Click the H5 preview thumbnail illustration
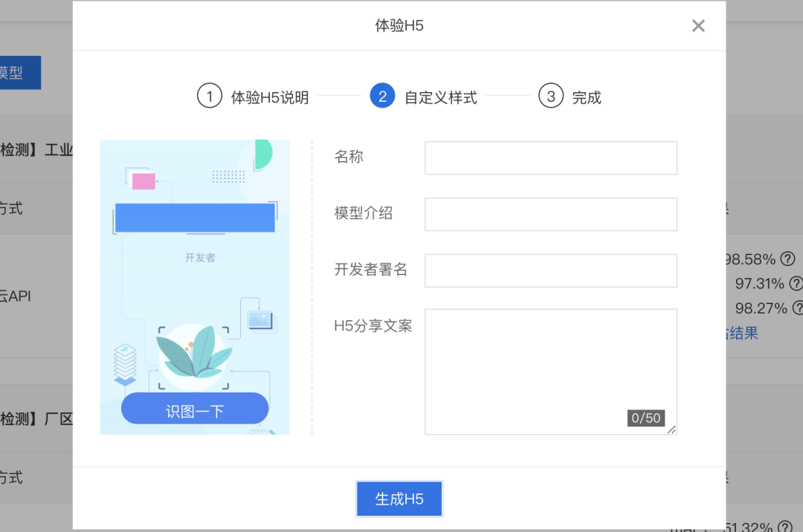Viewport: 803px width, 532px height. pyautogui.click(x=195, y=286)
